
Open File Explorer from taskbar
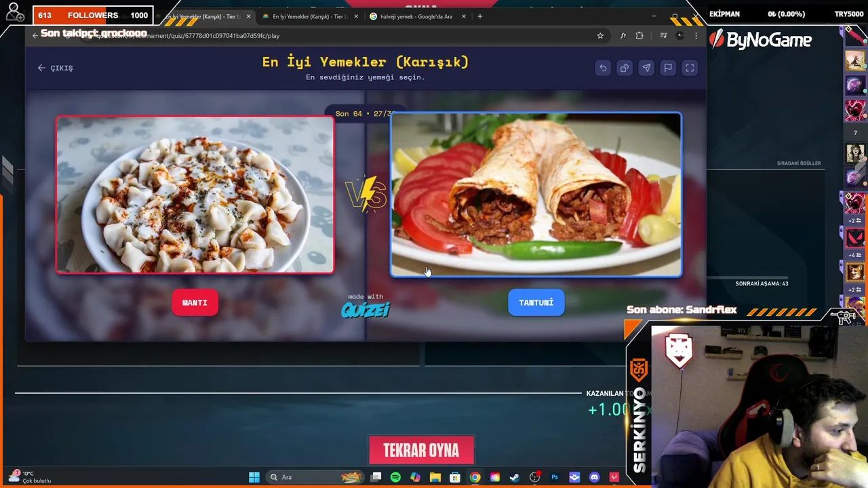point(435,477)
